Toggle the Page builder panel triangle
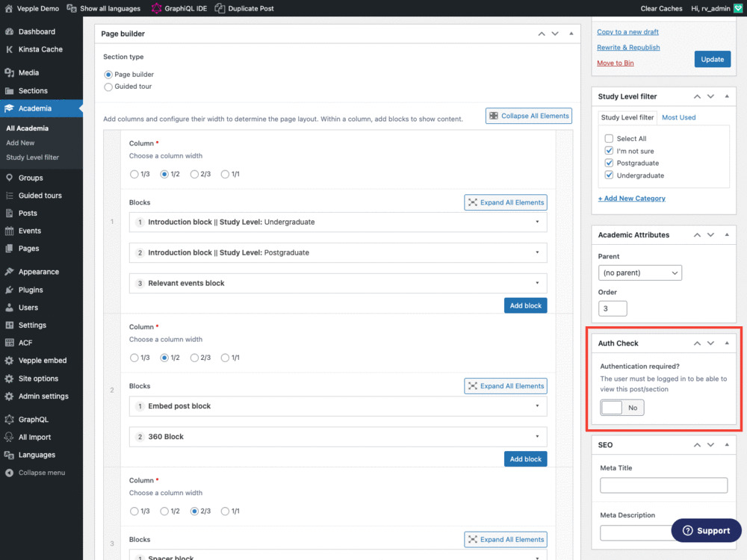 click(x=571, y=34)
